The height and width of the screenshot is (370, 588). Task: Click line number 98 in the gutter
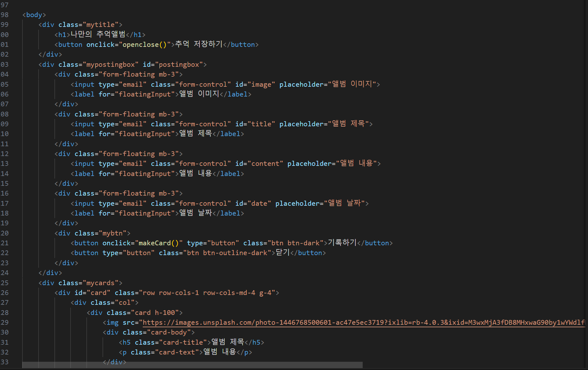(x=5, y=15)
